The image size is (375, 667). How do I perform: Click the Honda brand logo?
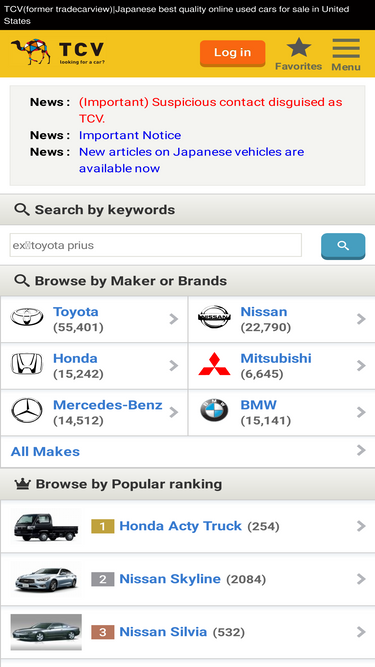pyautogui.click(x=27, y=364)
